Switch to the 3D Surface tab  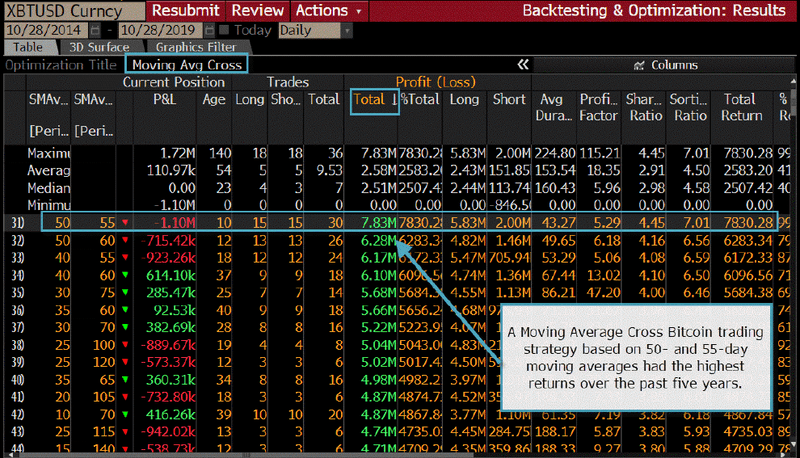point(100,46)
